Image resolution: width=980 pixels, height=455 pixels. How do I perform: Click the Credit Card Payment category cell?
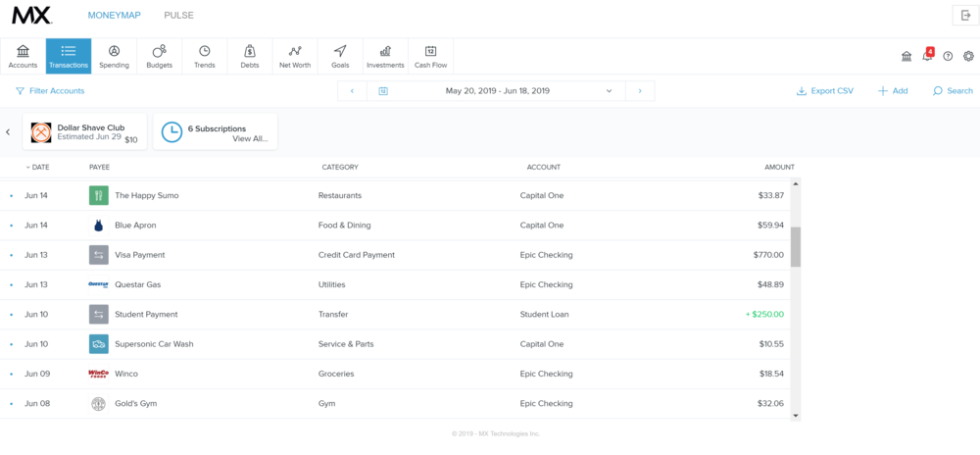[357, 255]
